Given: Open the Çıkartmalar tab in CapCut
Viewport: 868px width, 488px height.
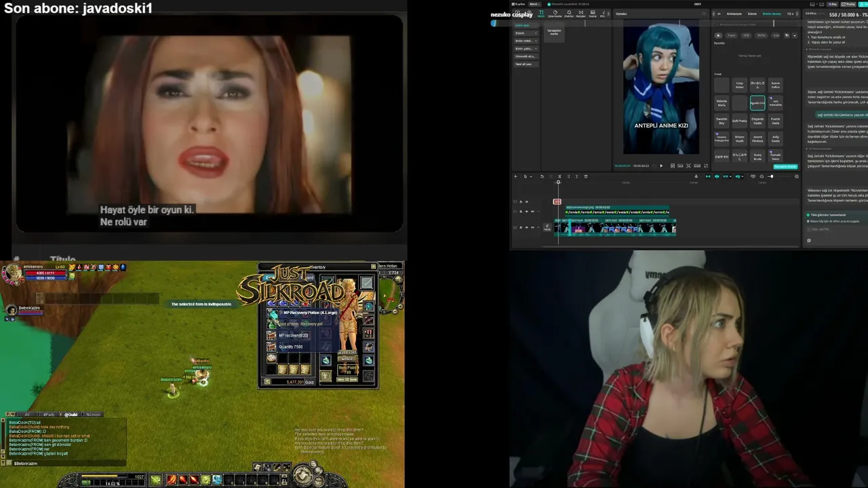Looking at the screenshot, I should (555, 14).
